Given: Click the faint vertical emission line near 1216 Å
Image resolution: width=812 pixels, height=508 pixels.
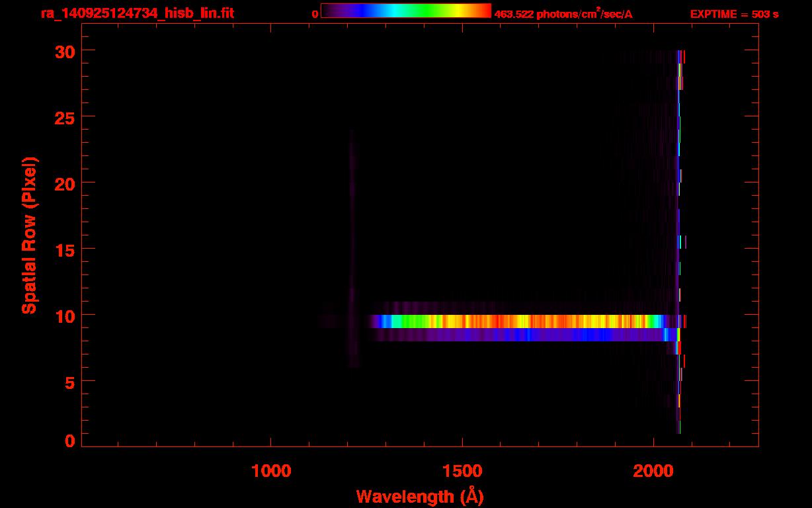Looking at the screenshot, I should pos(353,248).
